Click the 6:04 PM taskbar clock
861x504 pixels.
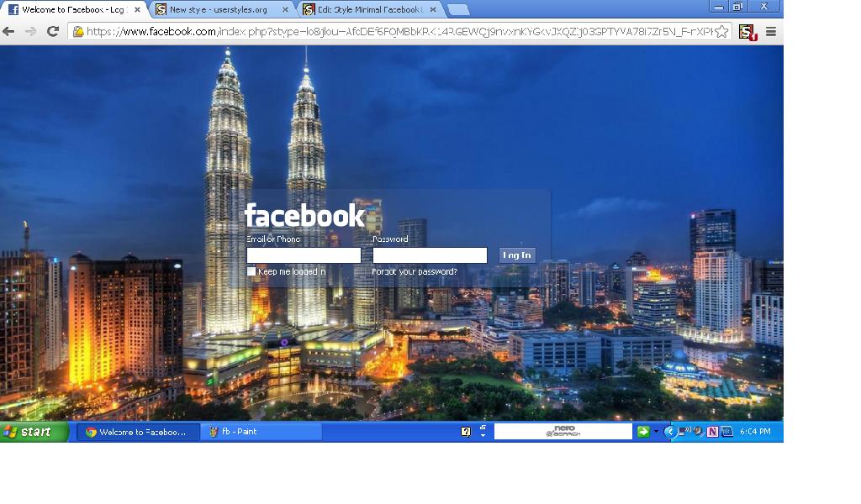coord(755,432)
